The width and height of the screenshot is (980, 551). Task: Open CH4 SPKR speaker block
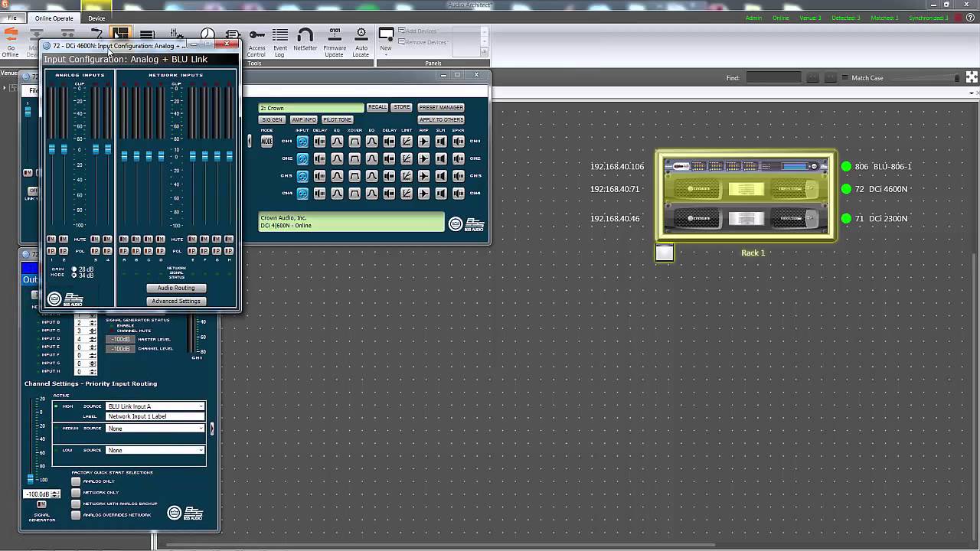pos(458,194)
